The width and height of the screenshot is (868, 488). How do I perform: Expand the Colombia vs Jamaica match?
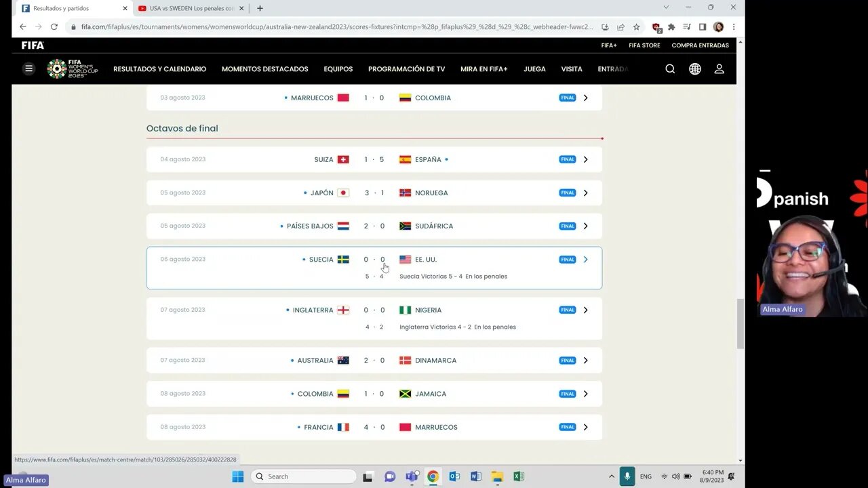click(586, 394)
